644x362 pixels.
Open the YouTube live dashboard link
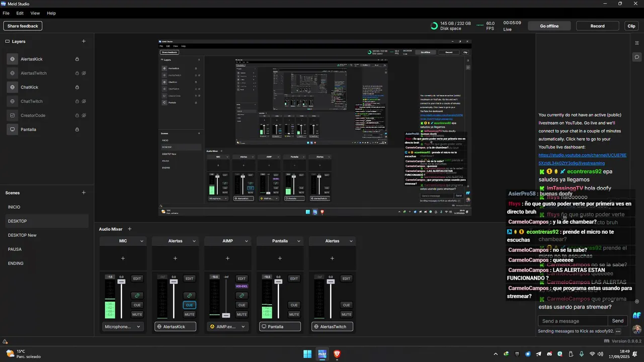(582, 159)
